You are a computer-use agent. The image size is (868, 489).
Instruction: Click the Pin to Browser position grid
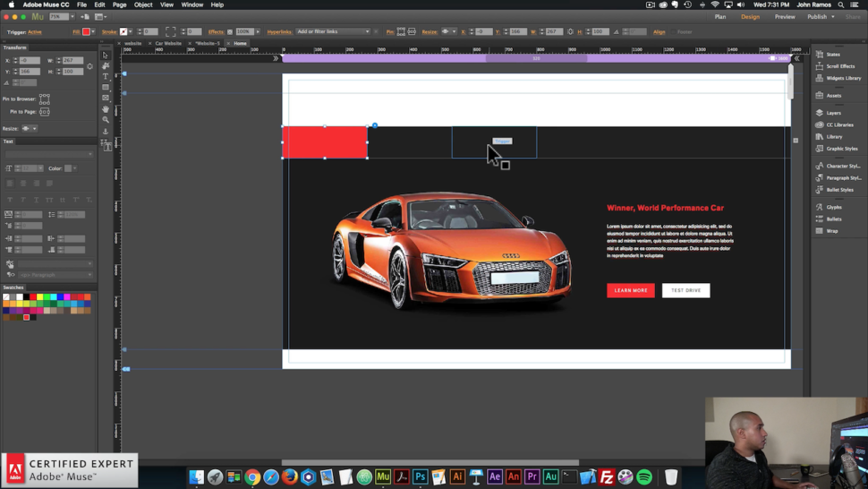[x=44, y=99]
